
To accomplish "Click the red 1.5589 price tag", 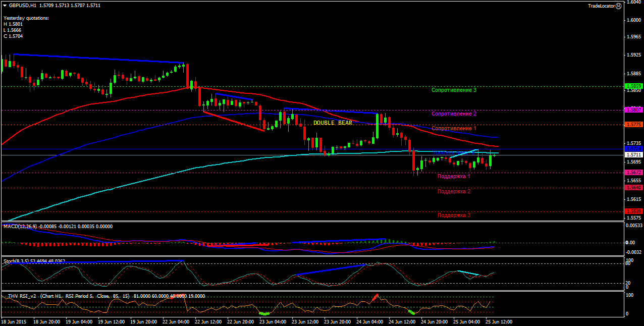I will click(x=633, y=211).
